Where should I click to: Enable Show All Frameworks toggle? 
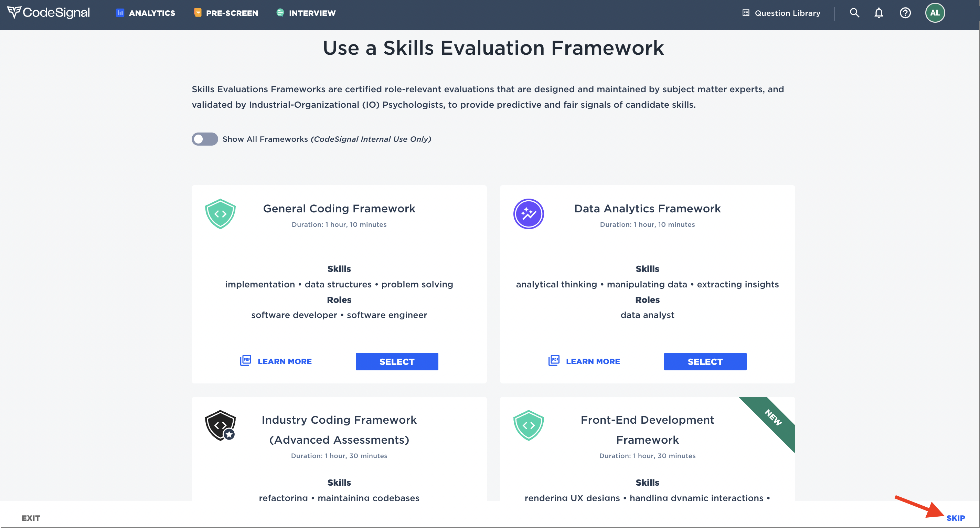[x=205, y=139]
